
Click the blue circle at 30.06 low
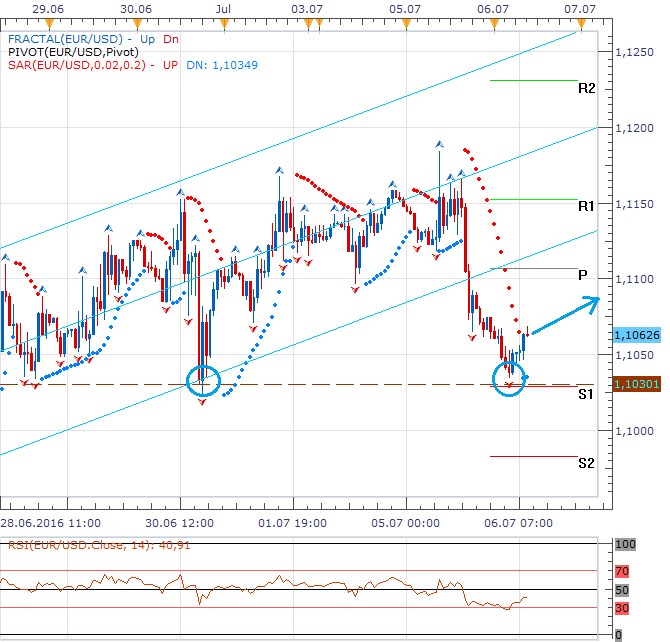[x=204, y=380]
